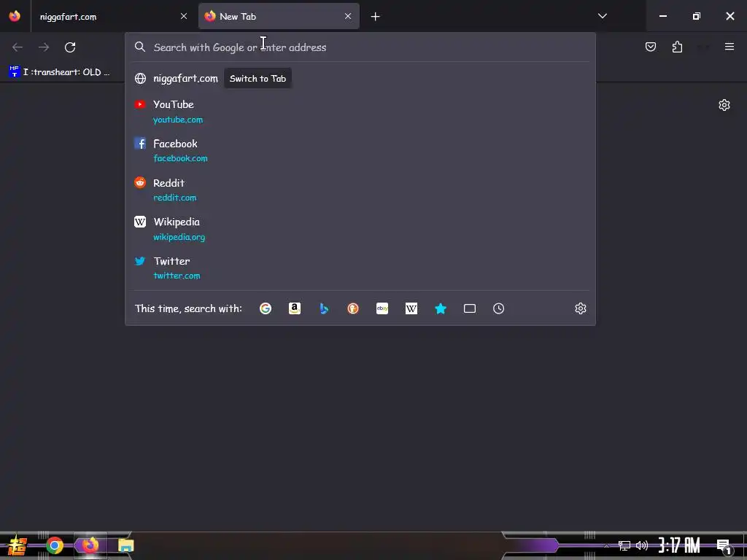Open the volume control in system tray

pos(642,545)
